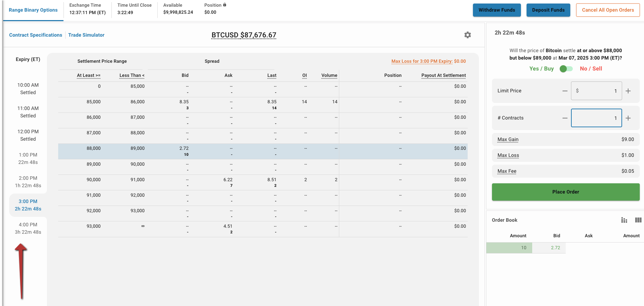
Task: Click the Max Gain label
Action: [508, 140]
